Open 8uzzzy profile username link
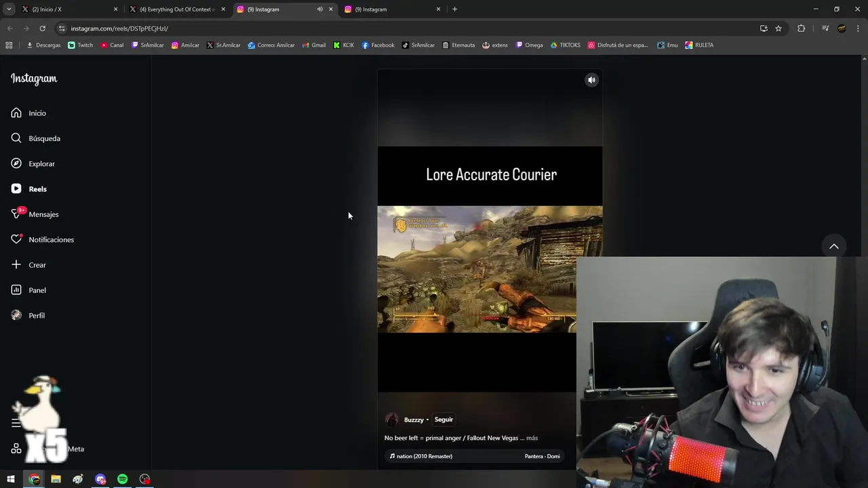 point(414,420)
